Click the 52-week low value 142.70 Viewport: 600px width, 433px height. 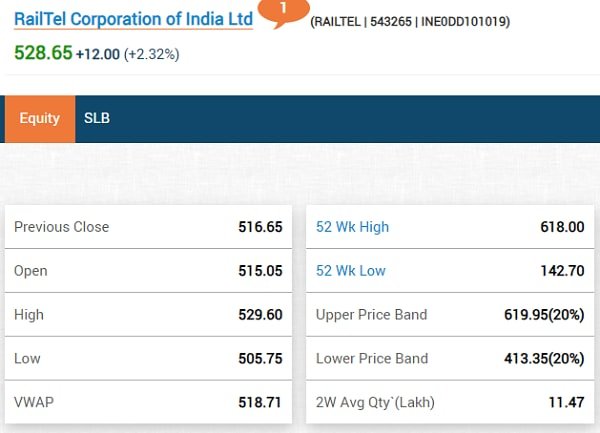click(562, 271)
